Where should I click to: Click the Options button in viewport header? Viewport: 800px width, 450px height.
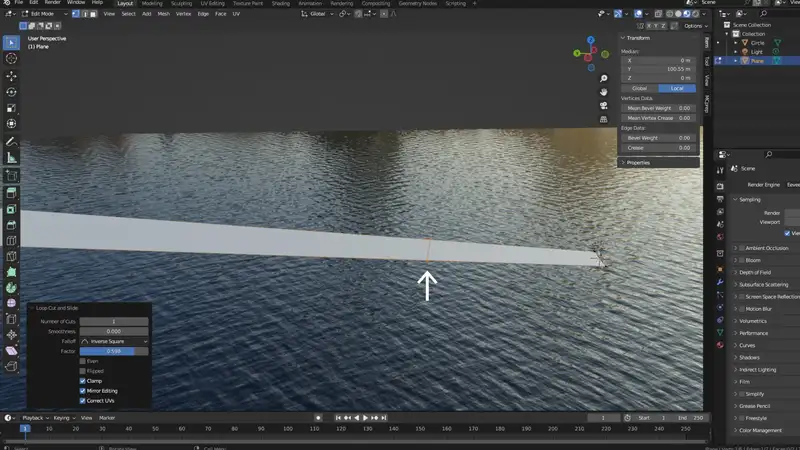point(693,25)
